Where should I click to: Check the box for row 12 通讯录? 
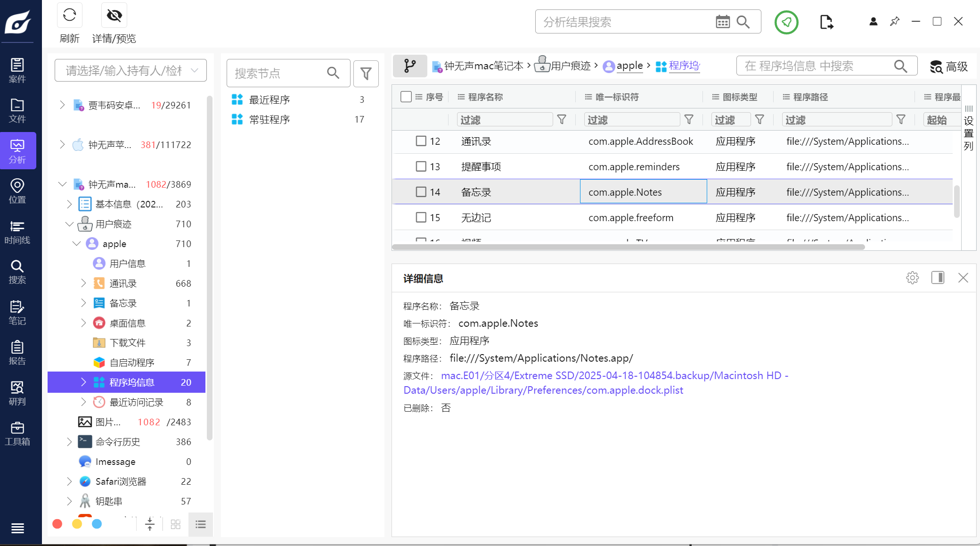point(421,141)
